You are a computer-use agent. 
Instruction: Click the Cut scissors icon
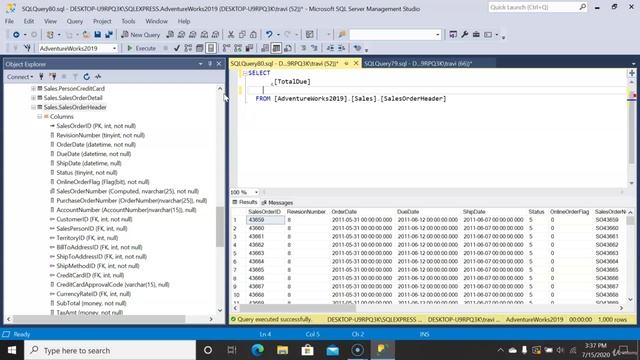231,35
